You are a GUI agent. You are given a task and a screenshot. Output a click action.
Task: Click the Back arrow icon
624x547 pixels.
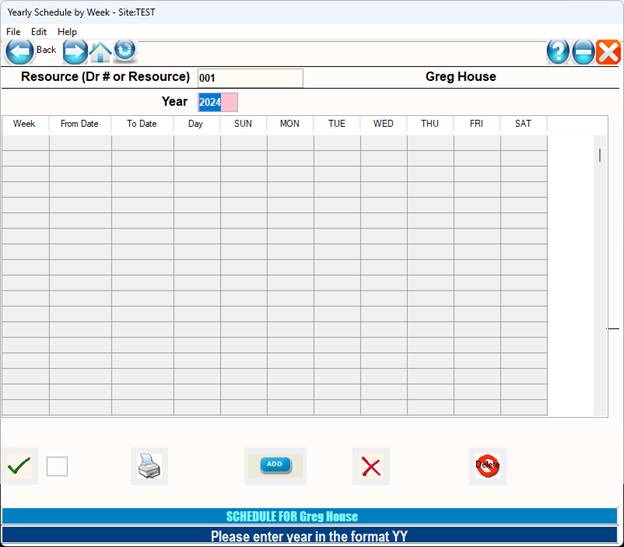pyautogui.click(x=20, y=51)
